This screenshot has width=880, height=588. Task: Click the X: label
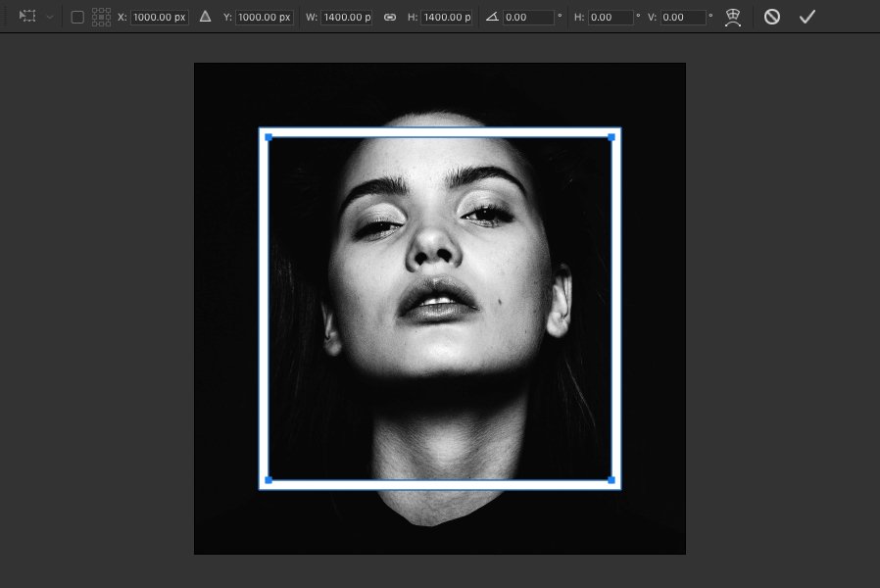(x=122, y=18)
